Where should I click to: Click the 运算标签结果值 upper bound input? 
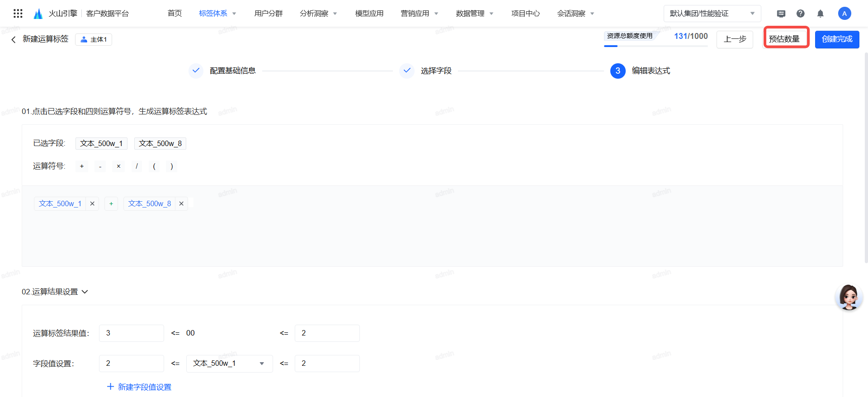click(x=327, y=333)
